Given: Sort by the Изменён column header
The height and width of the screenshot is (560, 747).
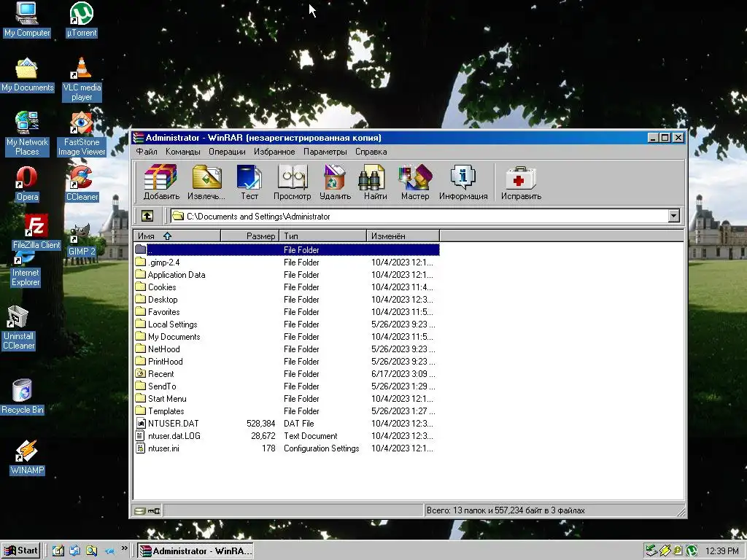Looking at the screenshot, I should click(403, 236).
